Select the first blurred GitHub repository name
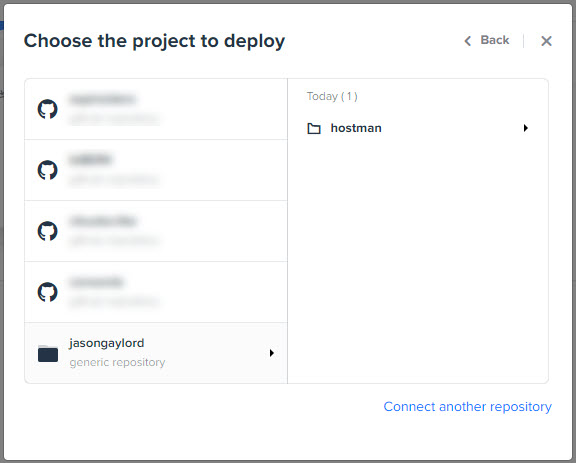This screenshot has height=463, width=576. click(102, 99)
